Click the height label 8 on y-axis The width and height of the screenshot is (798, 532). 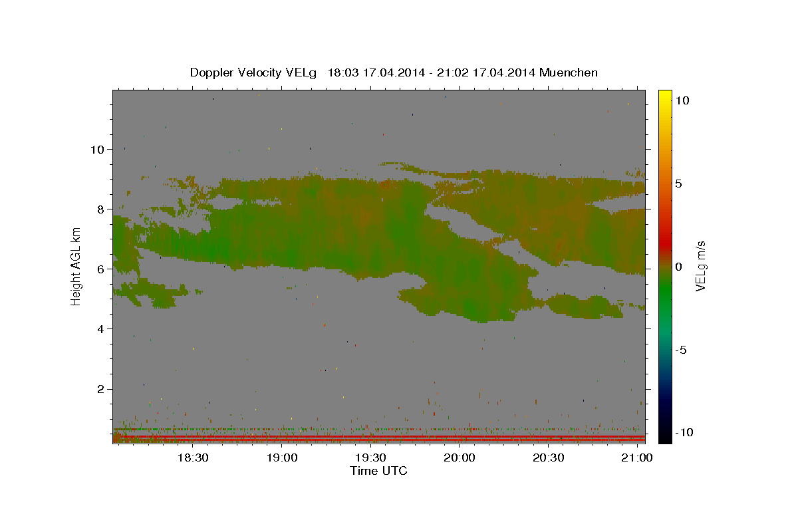[101, 209]
